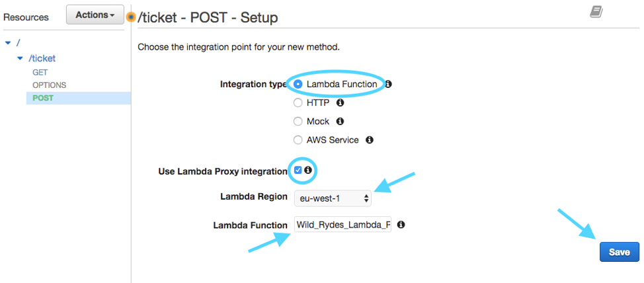This screenshot has width=644, height=283.
Task: Click info icon next to Lambda Function radio
Action: coord(388,84)
